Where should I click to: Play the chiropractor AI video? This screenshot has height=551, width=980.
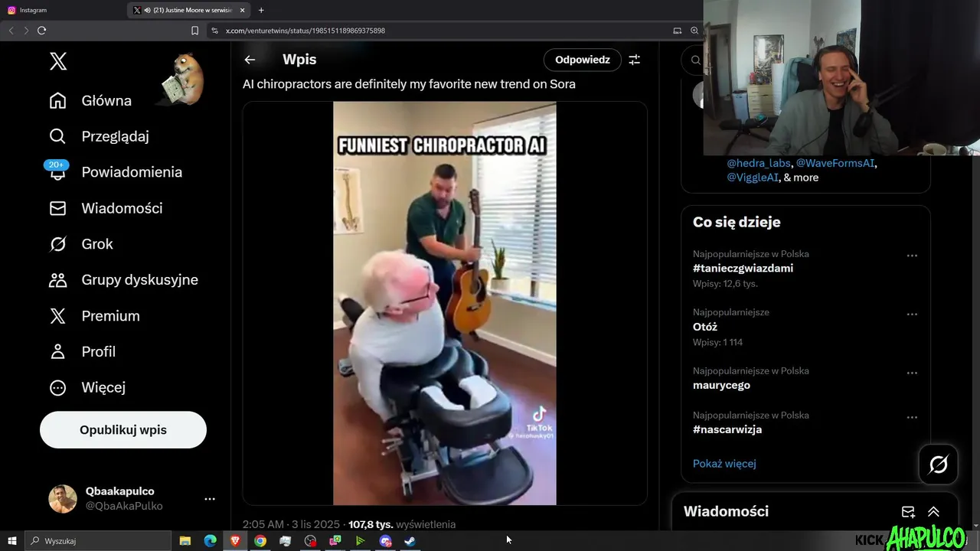[x=444, y=303]
